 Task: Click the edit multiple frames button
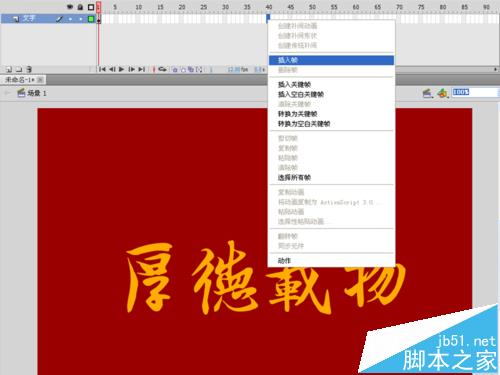(x=191, y=70)
